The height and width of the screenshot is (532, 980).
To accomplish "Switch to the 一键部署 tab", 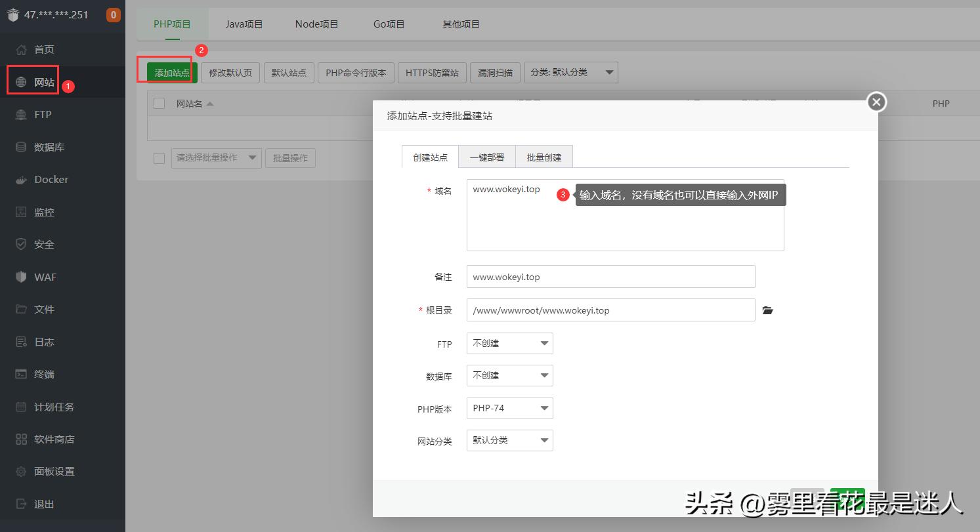I will (487, 156).
